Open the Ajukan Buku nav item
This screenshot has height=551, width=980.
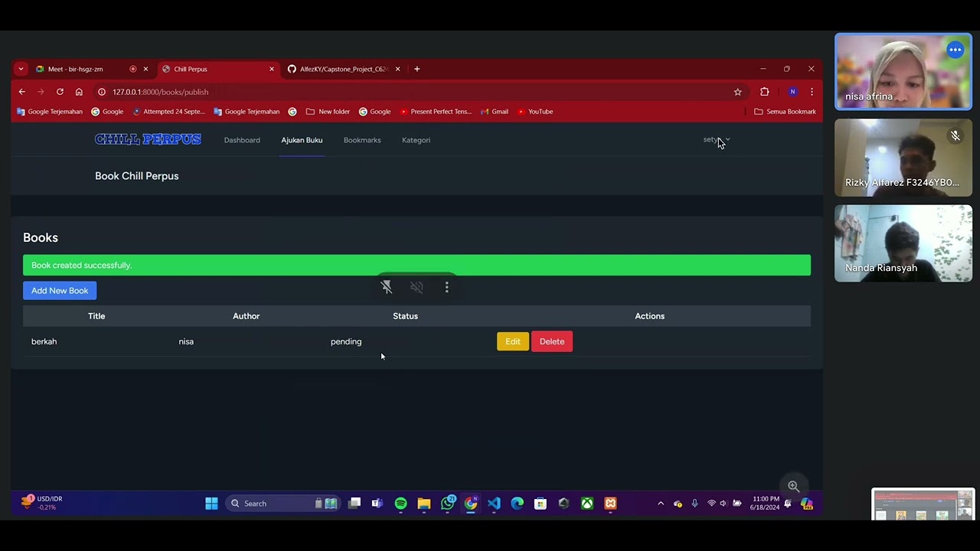point(302,140)
